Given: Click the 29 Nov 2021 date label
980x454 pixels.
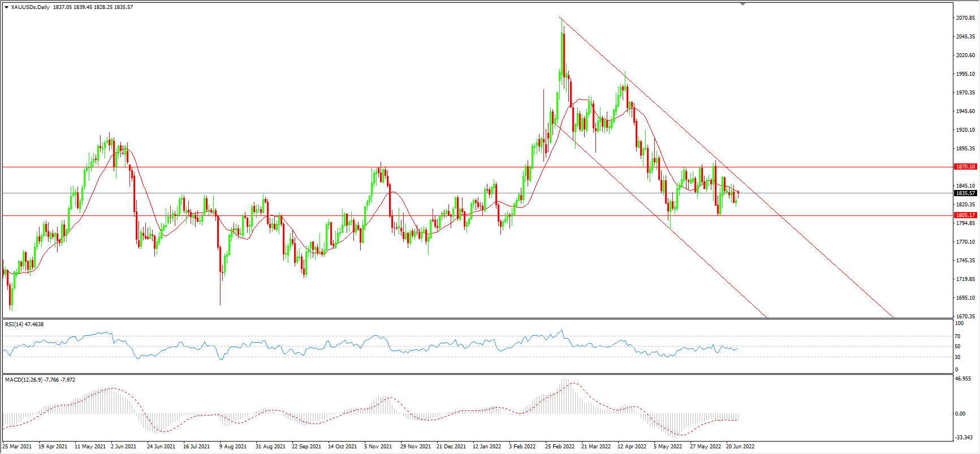Looking at the screenshot, I should 416,447.
